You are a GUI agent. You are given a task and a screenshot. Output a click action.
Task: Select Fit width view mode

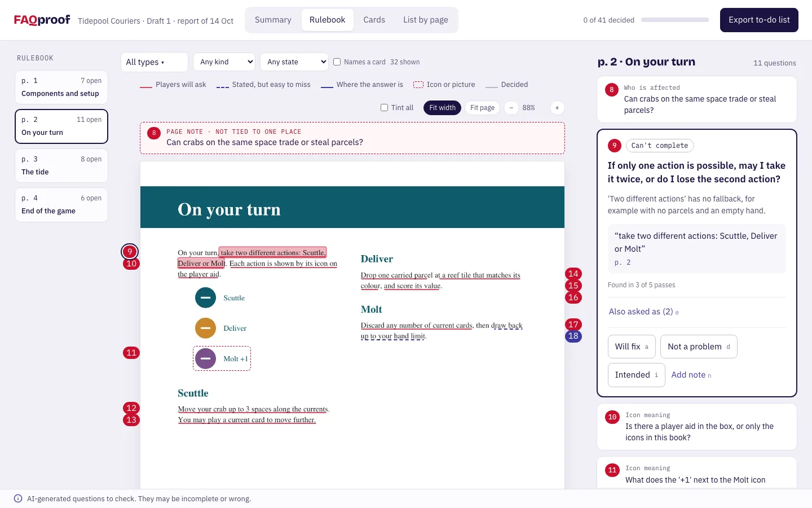tap(442, 108)
